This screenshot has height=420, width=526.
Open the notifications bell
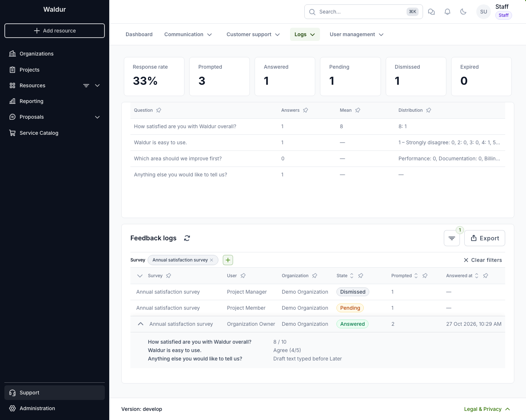click(447, 12)
